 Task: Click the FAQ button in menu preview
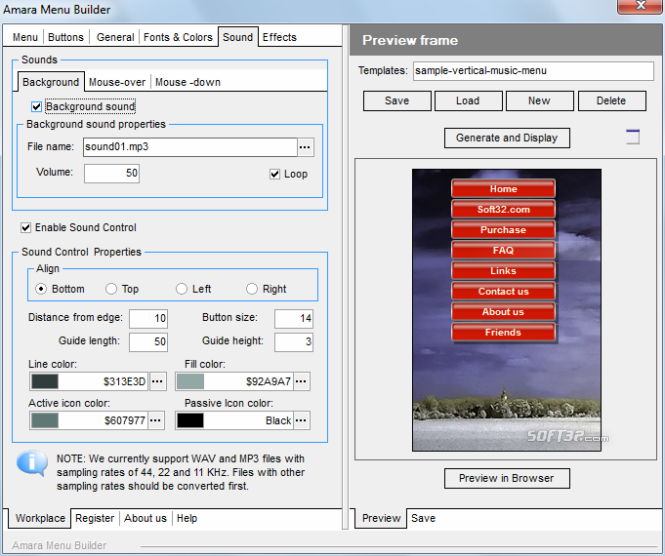503,250
